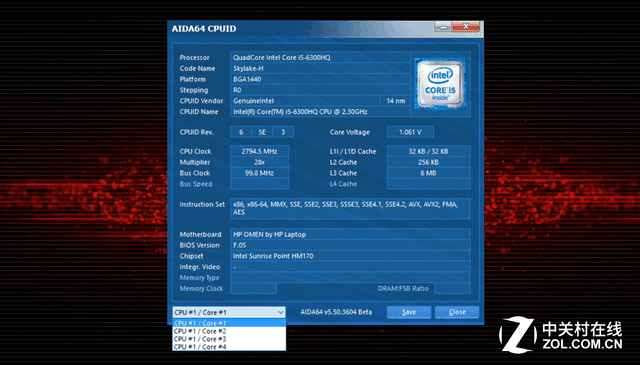Click the empty Memory Clock field
The image size is (640, 365).
[253, 289]
